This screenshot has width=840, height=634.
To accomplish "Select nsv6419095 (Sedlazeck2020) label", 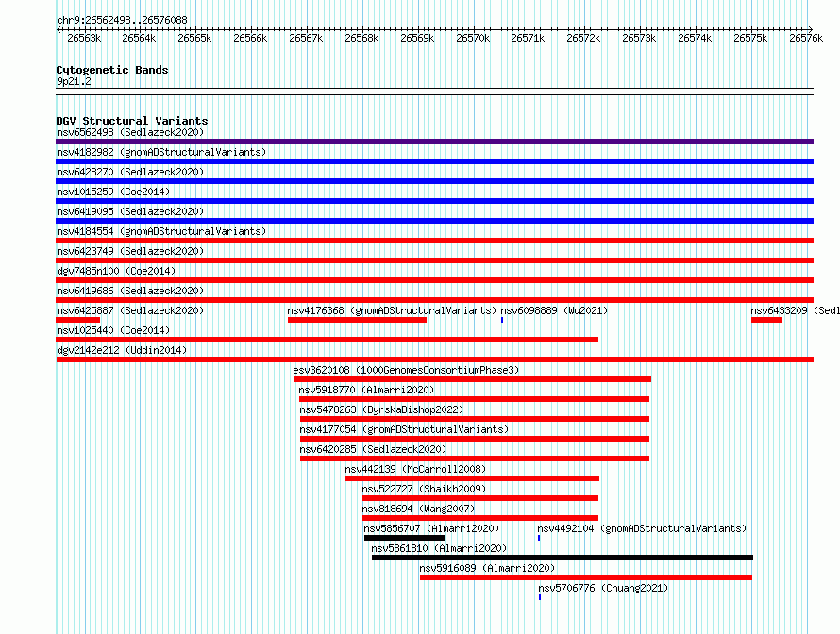I will (x=130, y=211).
